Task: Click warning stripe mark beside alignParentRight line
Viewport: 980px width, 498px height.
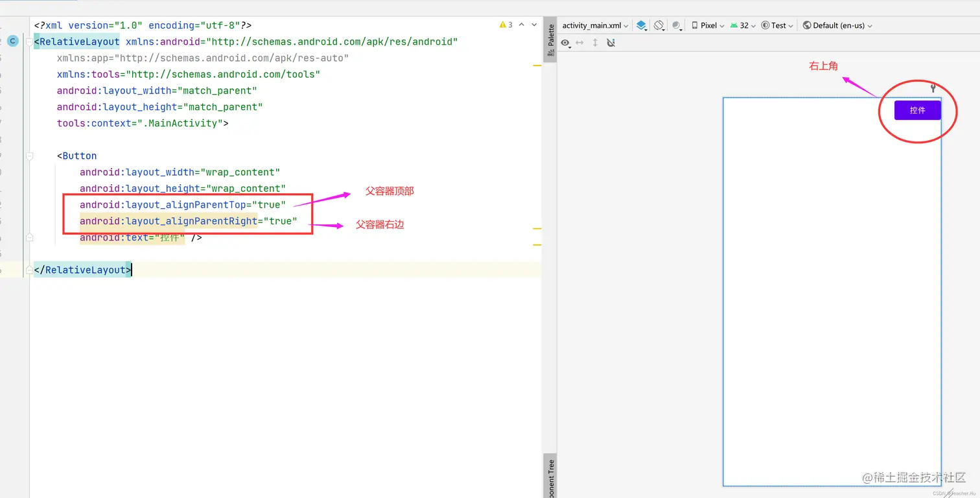Action: [x=537, y=229]
